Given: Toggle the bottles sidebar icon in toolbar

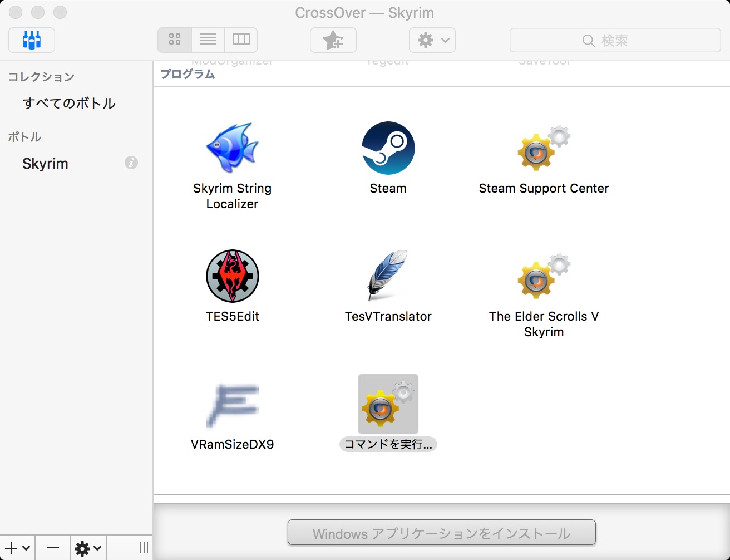Looking at the screenshot, I should coord(32,40).
